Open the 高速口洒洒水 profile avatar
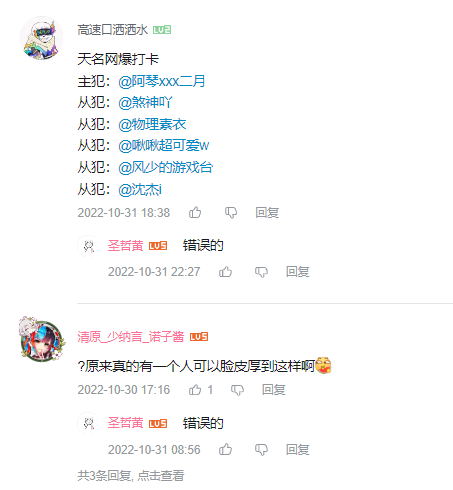This screenshot has height=490, width=453. click(x=41, y=38)
